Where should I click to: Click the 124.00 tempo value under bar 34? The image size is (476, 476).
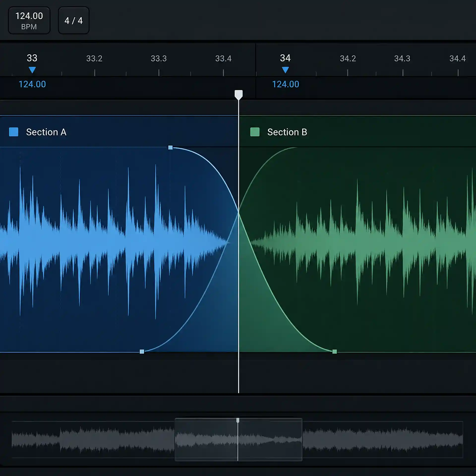coord(286,84)
